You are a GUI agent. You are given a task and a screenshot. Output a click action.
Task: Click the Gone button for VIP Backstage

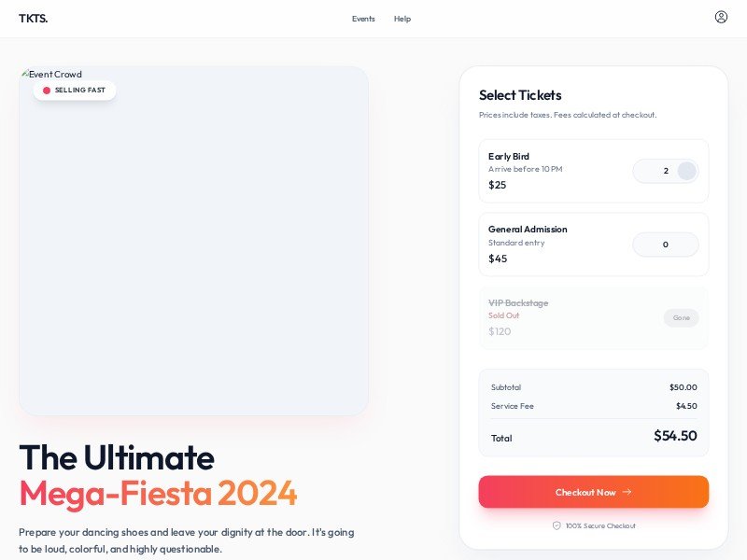pos(682,317)
